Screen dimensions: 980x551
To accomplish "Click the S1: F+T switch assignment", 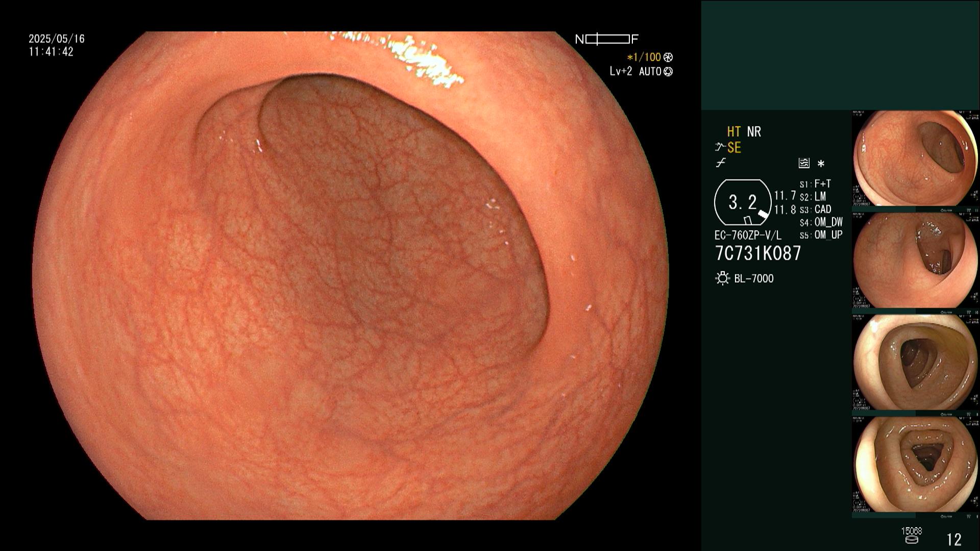I will tap(816, 184).
